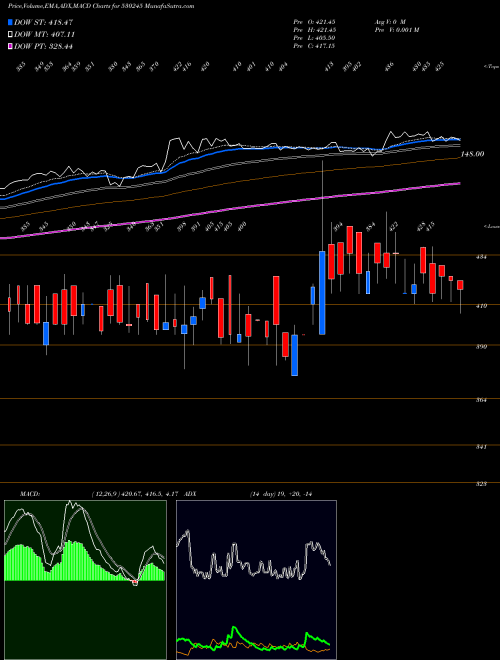This screenshot has width=500, height=660.
Task: Click the 341 price axis label
Action: [483, 447]
